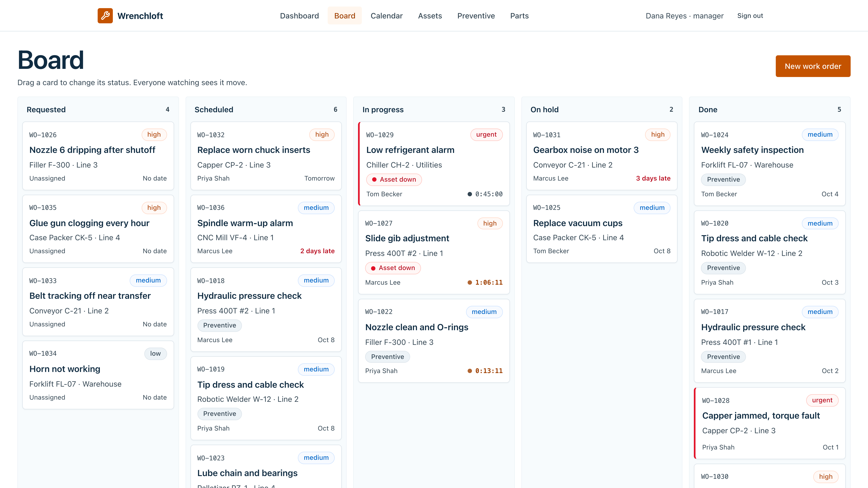Select the Board nav tab
868x488 pixels.
[344, 16]
